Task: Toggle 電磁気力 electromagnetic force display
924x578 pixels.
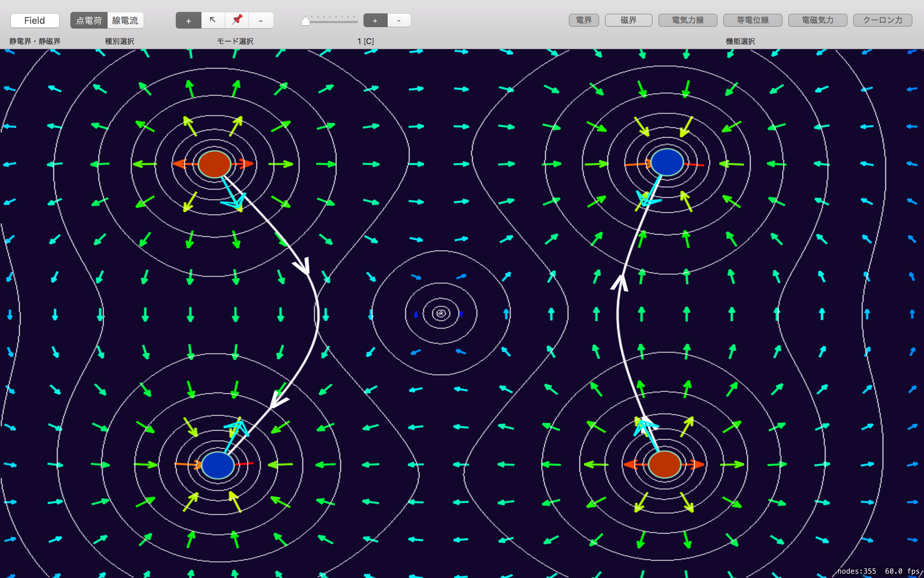Action: [x=818, y=20]
